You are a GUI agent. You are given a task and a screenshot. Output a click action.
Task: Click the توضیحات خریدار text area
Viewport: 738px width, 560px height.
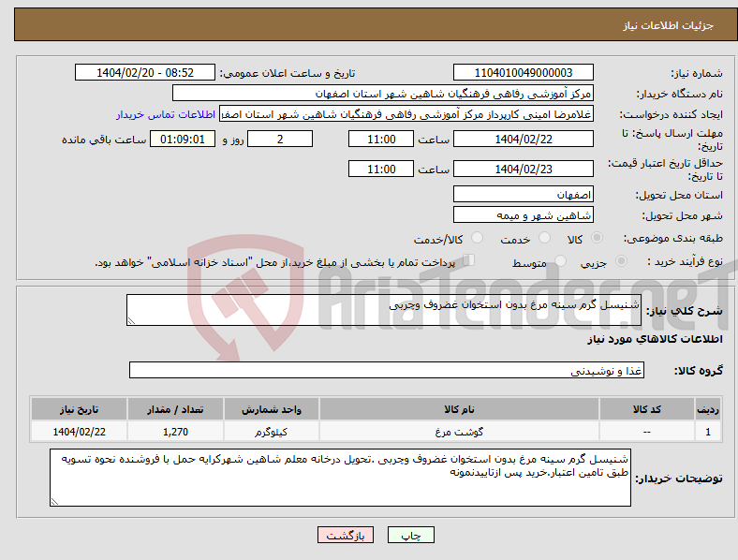[x=340, y=478]
